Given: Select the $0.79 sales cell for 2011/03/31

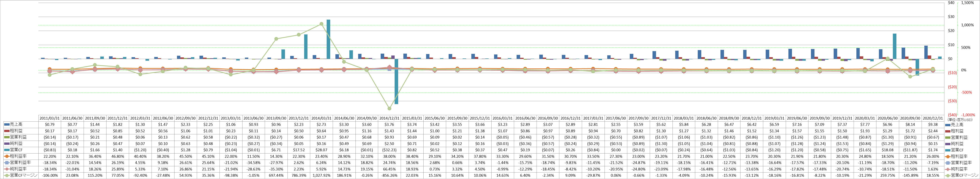Looking at the screenshot, I should [50, 125].
